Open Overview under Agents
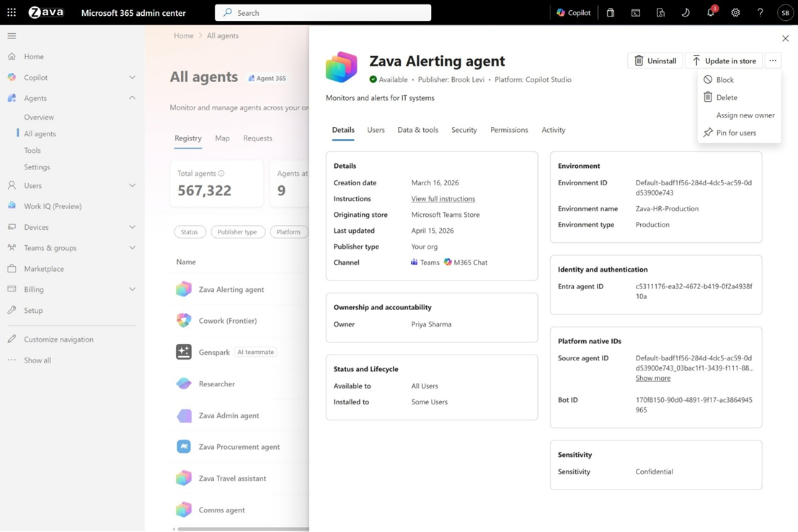This screenshot has width=798, height=532. pyautogui.click(x=39, y=117)
